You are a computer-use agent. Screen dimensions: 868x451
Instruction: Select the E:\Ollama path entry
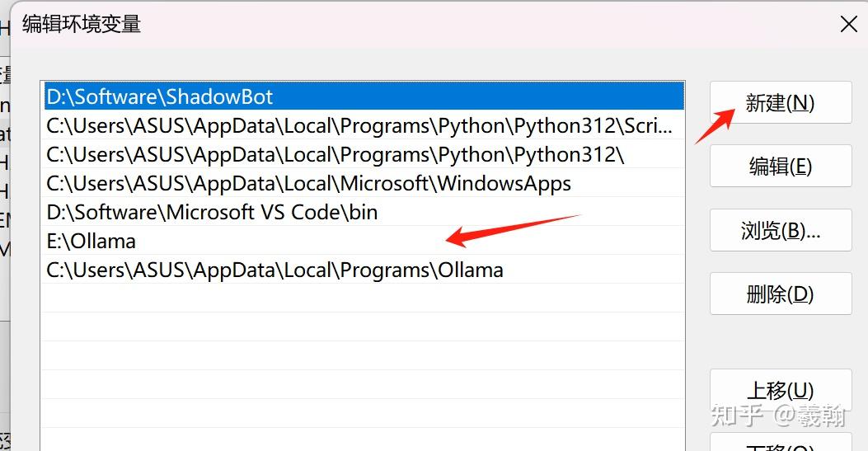click(364, 241)
